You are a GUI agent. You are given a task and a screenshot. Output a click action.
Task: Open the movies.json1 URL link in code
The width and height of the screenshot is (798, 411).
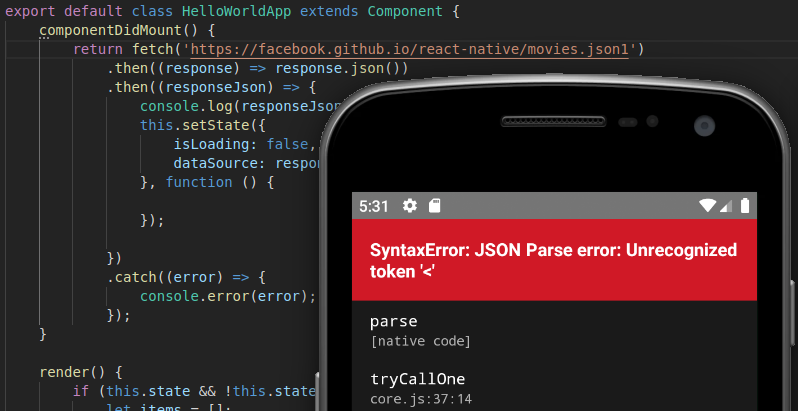click(409, 49)
